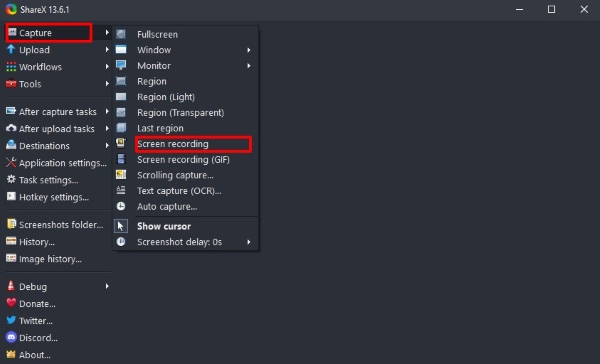
Task: Open the History... window
Action: point(57,242)
